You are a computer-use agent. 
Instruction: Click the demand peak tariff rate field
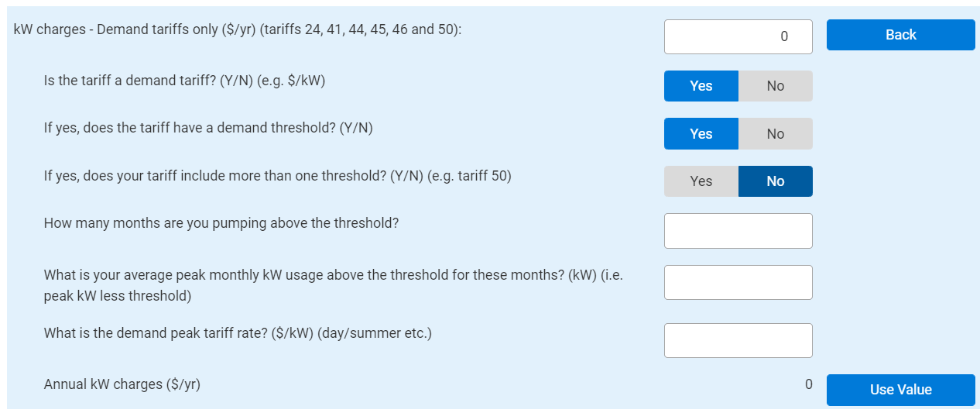tap(738, 340)
